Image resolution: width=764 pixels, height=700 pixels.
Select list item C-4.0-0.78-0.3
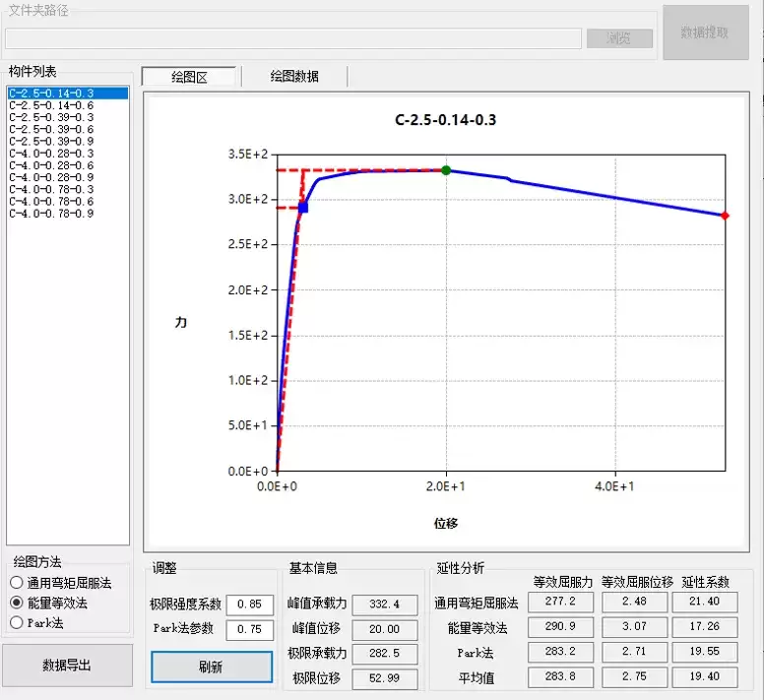[x=68, y=189]
